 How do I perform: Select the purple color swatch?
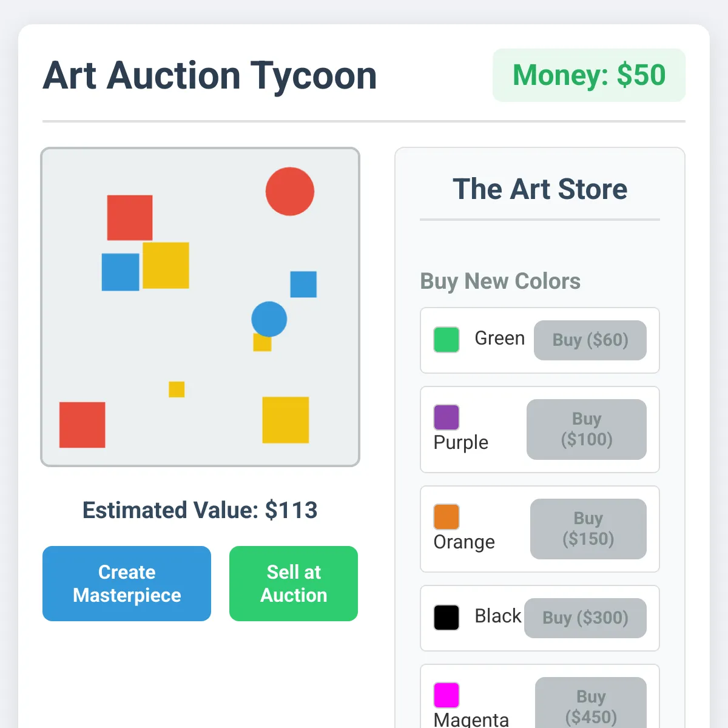[x=447, y=417]
